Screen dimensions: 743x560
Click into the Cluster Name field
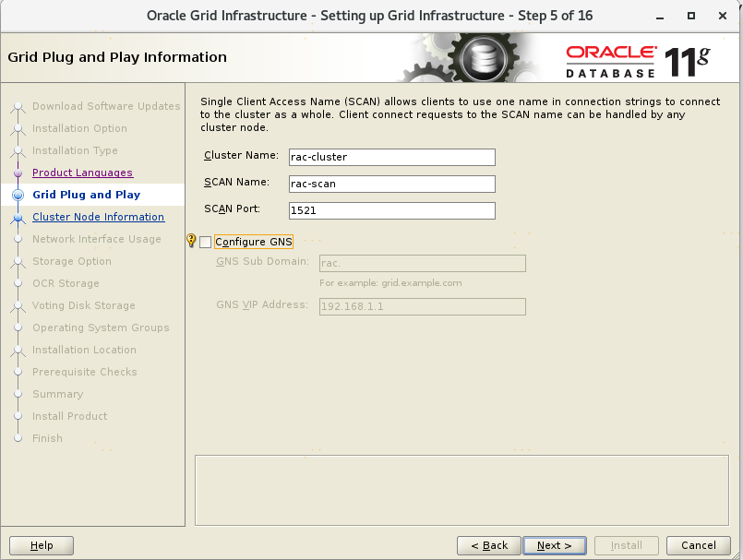point(391,157)
